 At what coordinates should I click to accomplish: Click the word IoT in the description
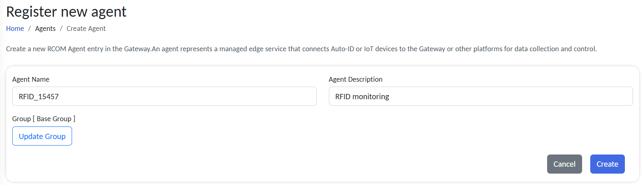point(368,49)
